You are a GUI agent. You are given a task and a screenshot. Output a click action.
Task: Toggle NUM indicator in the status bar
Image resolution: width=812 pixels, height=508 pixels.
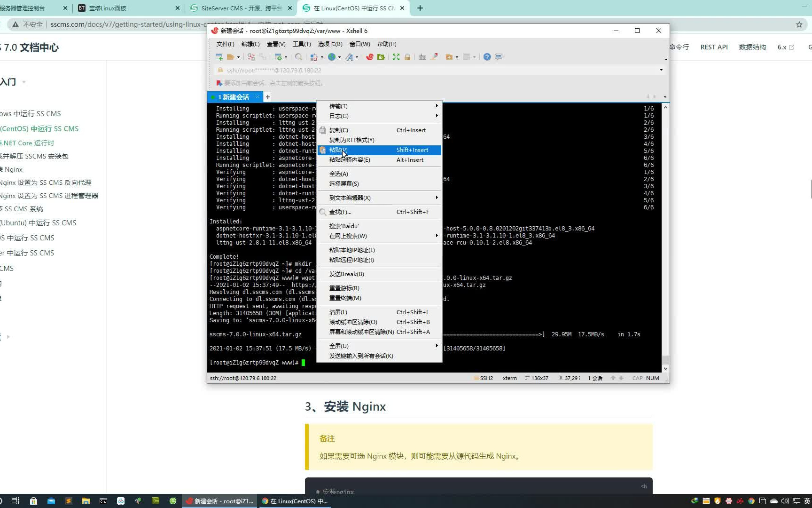[653, 378]
